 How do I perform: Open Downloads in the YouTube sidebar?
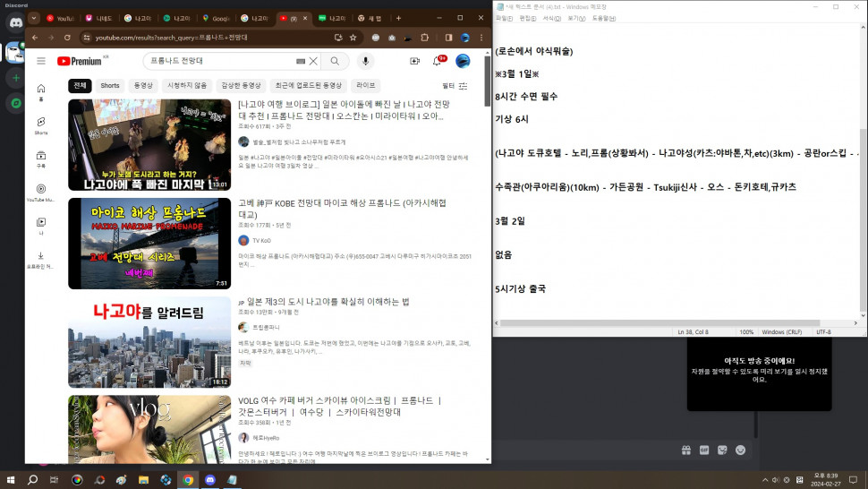click(x=41, y=259)
